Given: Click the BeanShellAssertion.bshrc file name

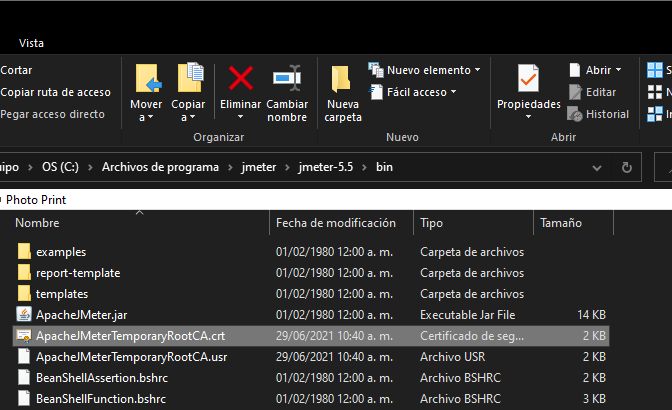Looking at the screenshot, I should (102, 378).
